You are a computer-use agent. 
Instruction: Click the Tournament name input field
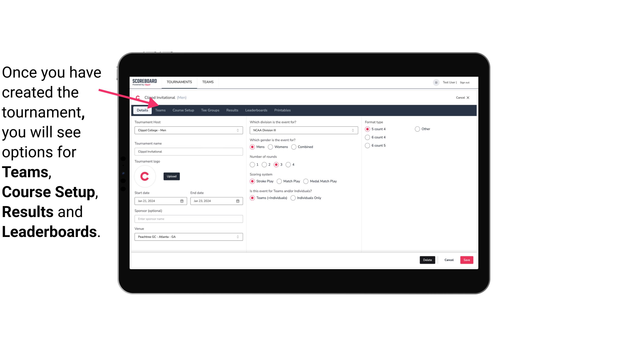pyautogui.click(x=189, y=152)
